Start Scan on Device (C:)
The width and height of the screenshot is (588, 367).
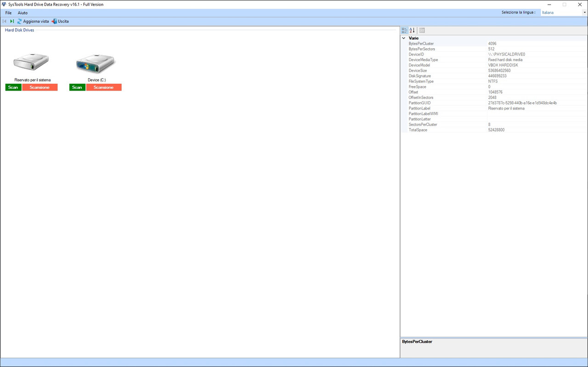(77, 87)
